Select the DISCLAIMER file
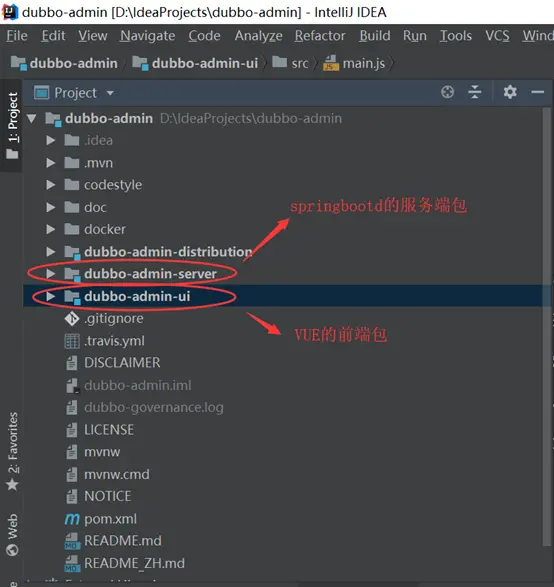 pyautogui.click(x=122, y=363)
